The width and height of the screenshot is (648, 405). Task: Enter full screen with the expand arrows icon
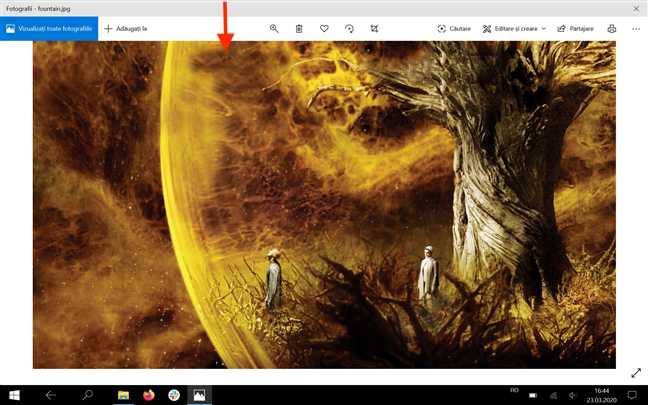pos(636,373)
